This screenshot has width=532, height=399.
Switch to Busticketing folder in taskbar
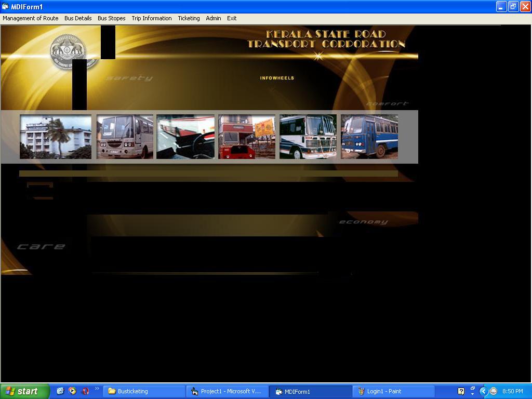pyautogui.click(x=144, y=391)
